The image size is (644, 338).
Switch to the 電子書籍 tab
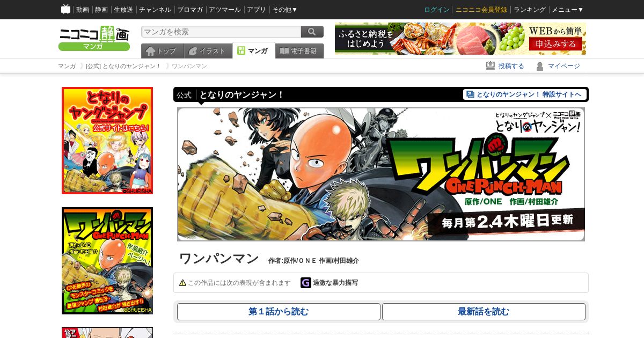299,51
